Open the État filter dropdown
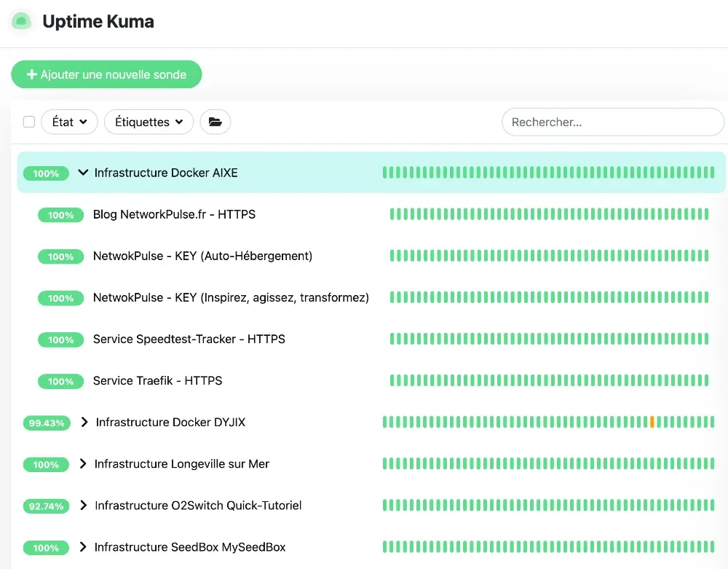Image resolution: width=728 pixels, height=569 pixels. 69,122
